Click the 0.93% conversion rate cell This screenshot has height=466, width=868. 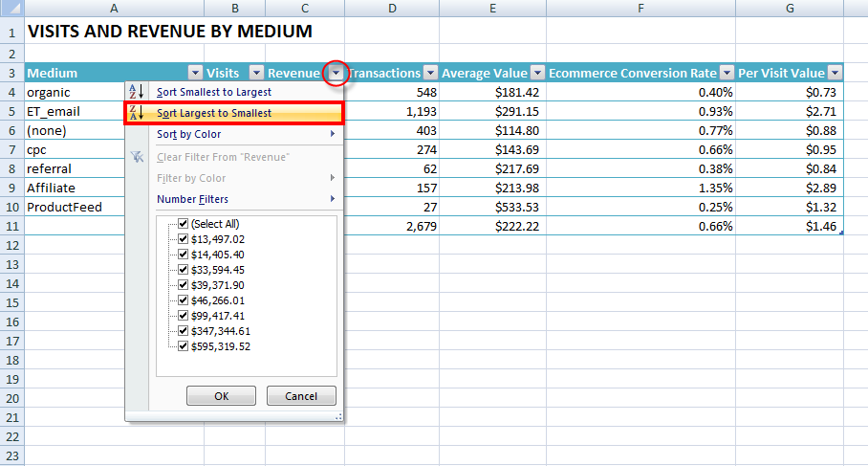(x=641, y=111)
